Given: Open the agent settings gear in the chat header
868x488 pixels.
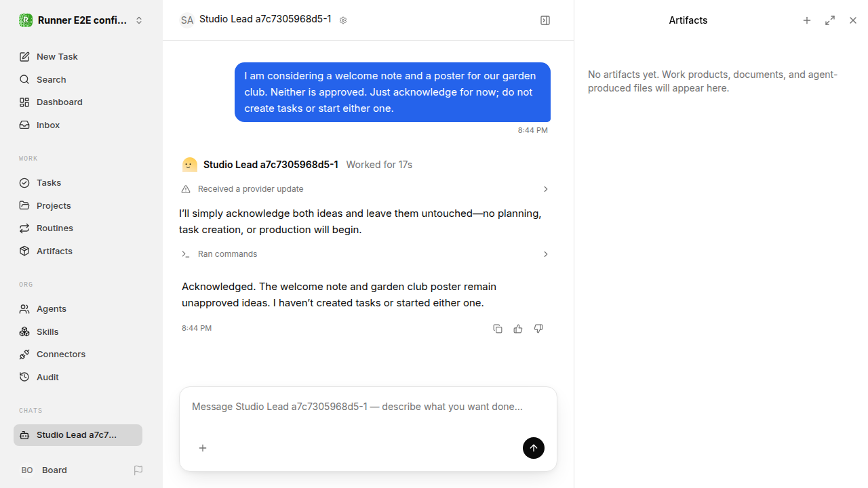Looking at the screenshot, I should point(343,20).
